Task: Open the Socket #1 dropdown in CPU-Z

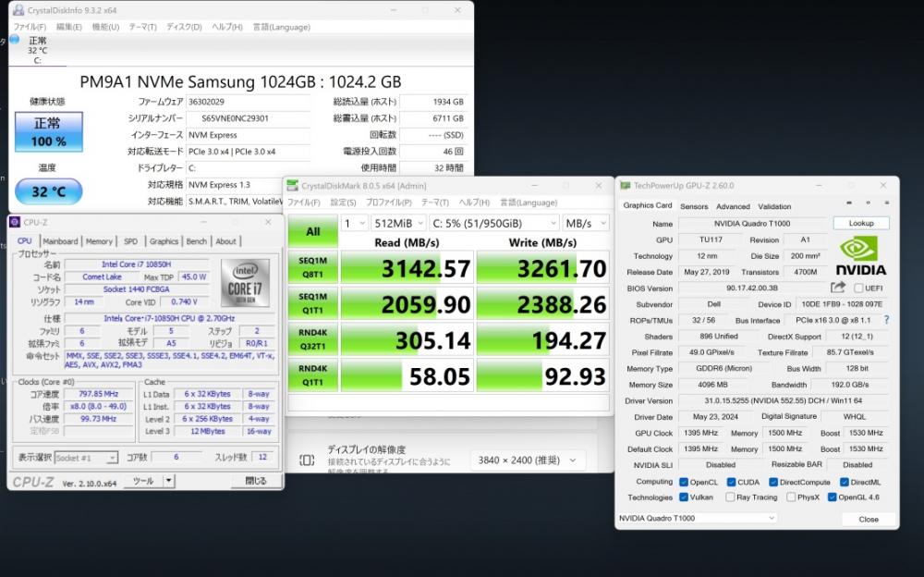Action: [86, 457]
